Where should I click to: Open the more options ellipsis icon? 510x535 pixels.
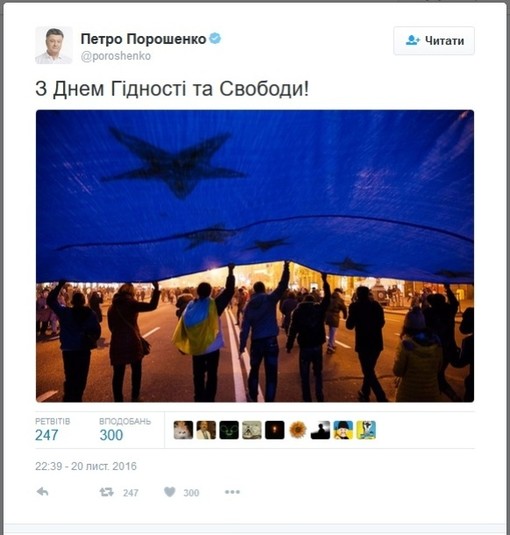pos(232,492)
